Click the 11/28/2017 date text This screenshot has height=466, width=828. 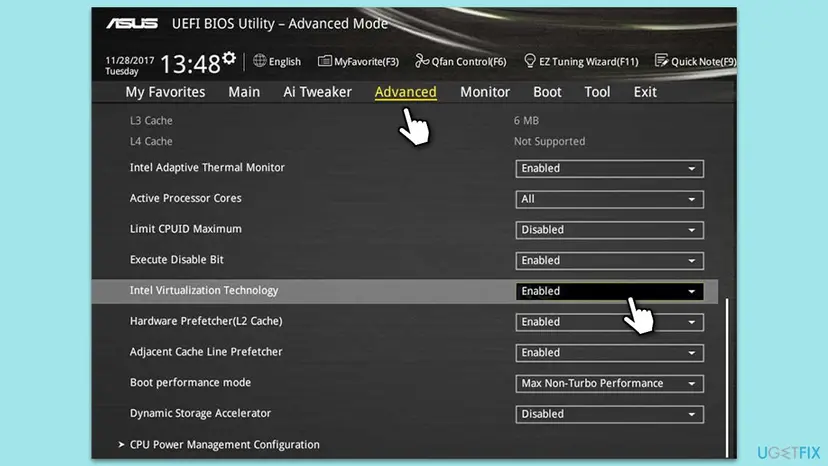(x=129, y=60)
